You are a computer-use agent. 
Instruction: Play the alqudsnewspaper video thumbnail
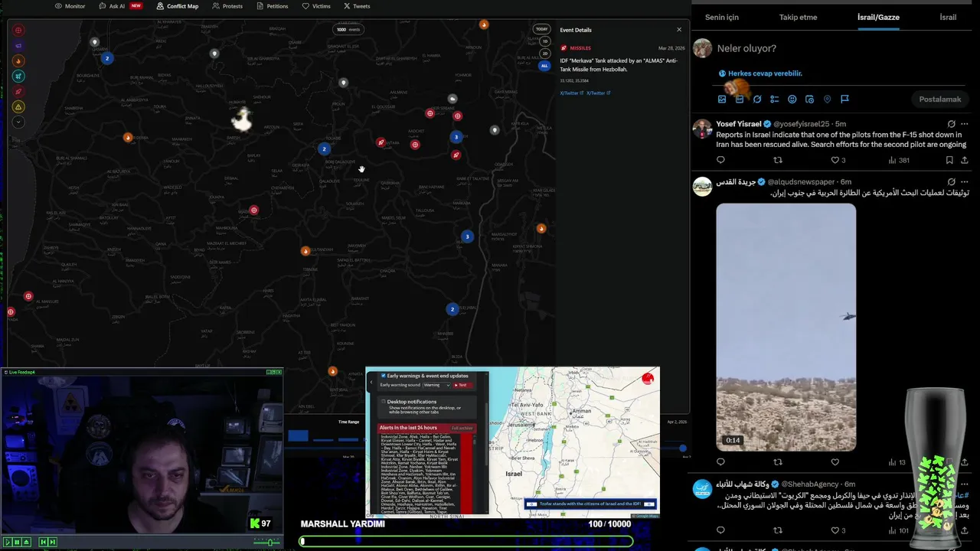(786, 328)
